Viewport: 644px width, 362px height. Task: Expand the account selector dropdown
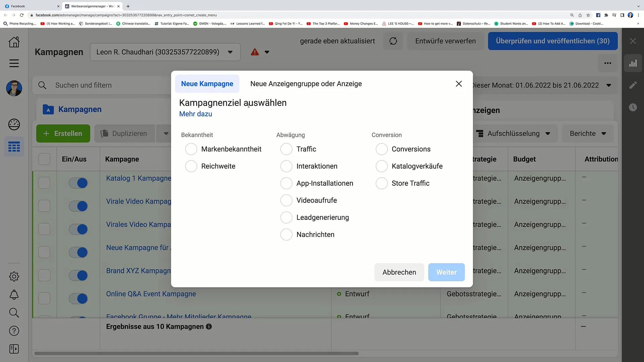[230, 52]
